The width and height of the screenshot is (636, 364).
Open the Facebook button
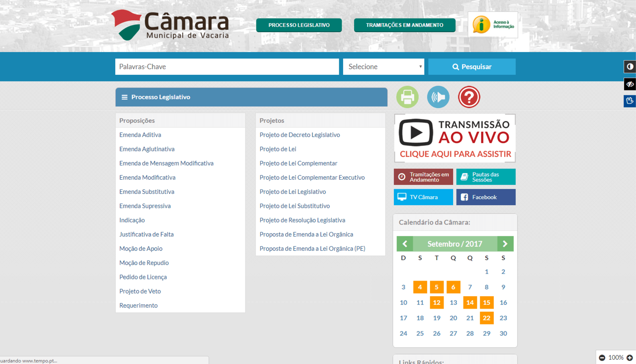486,197
